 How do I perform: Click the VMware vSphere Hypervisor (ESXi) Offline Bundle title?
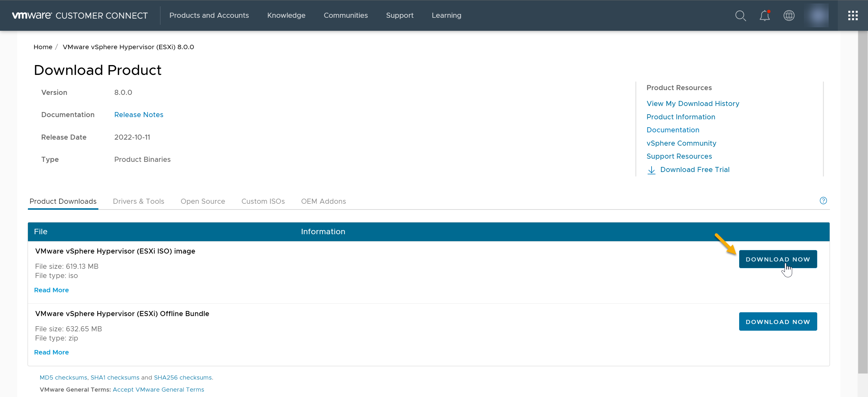pos(122,314)
